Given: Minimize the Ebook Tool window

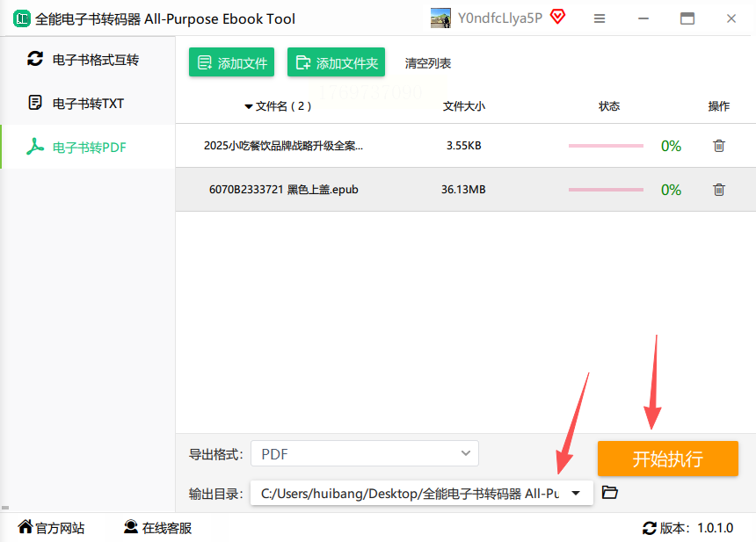Looking at the screenshot, I should click(643, 18).
